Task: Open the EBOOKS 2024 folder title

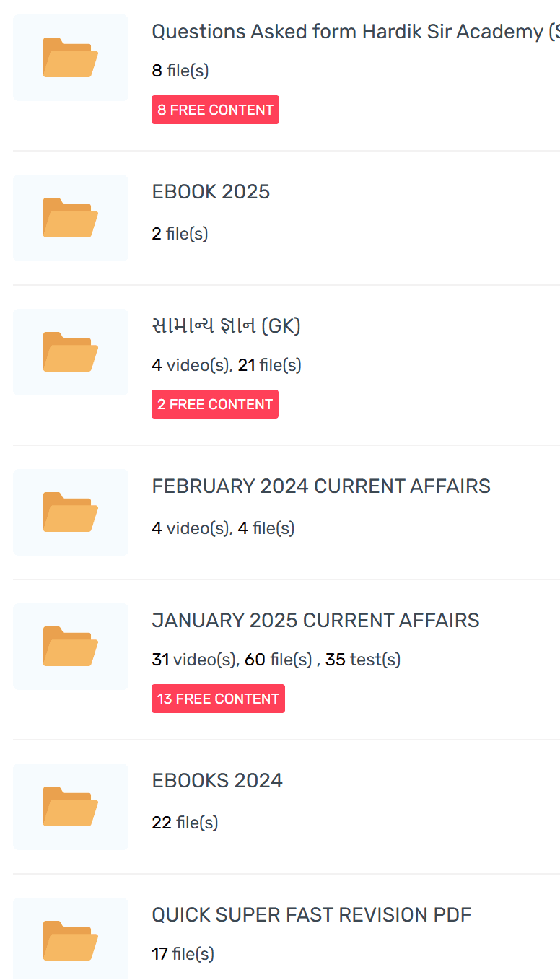Action: pos(217,781)
